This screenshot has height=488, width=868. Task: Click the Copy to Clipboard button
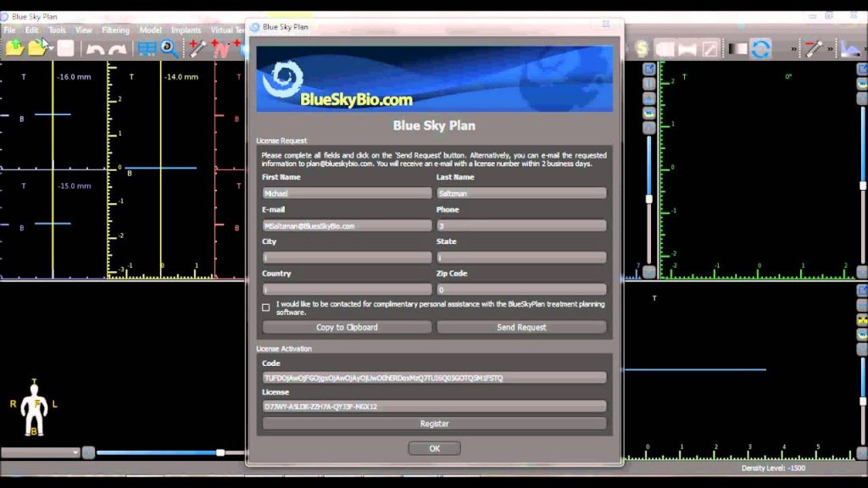(347, 327)
